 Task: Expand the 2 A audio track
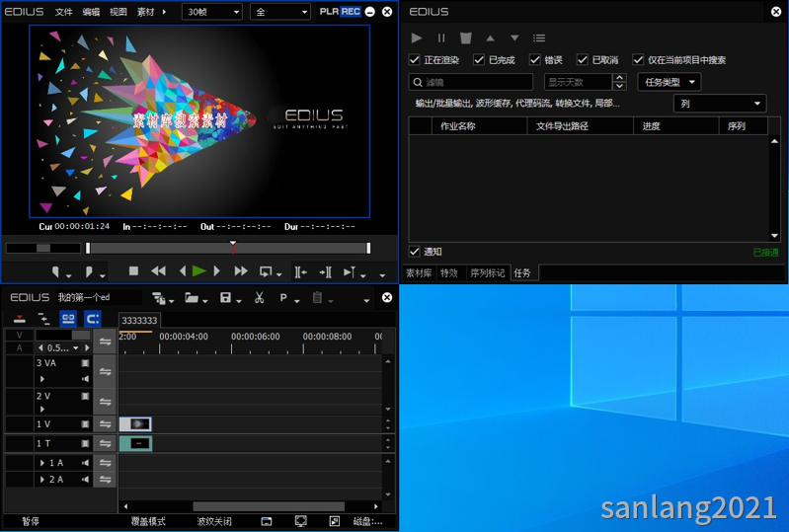tap(42, 480)
